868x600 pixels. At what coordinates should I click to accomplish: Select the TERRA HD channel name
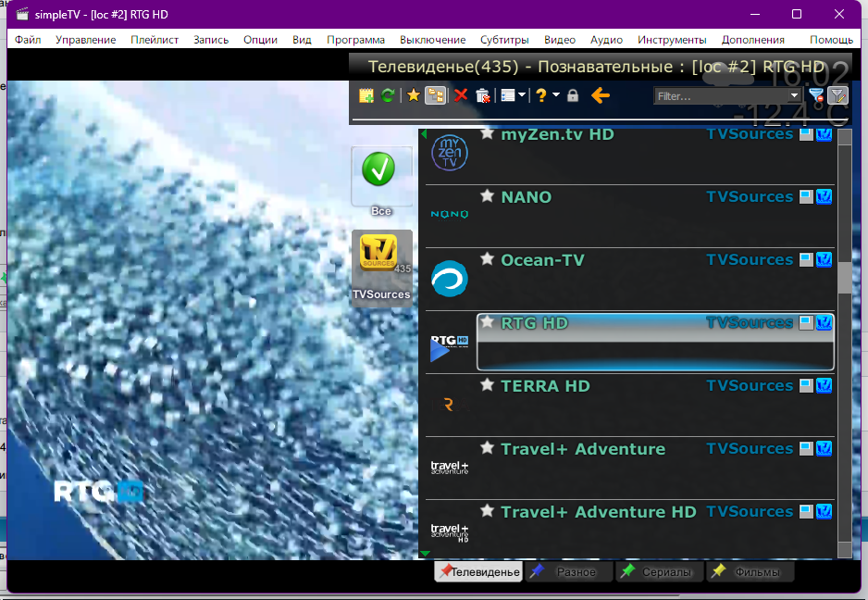coord(545,386)
